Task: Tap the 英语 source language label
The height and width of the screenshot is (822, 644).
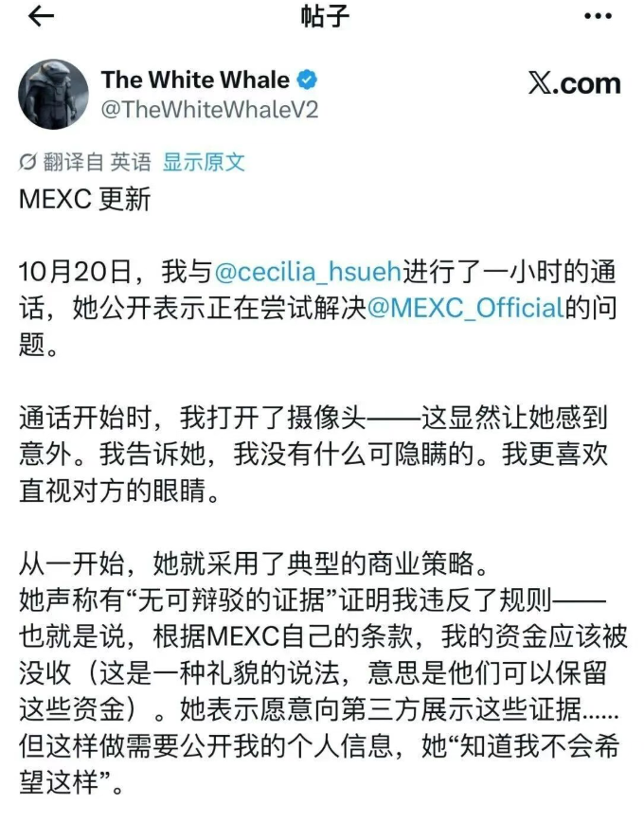Action: click(x=131, y=162)
